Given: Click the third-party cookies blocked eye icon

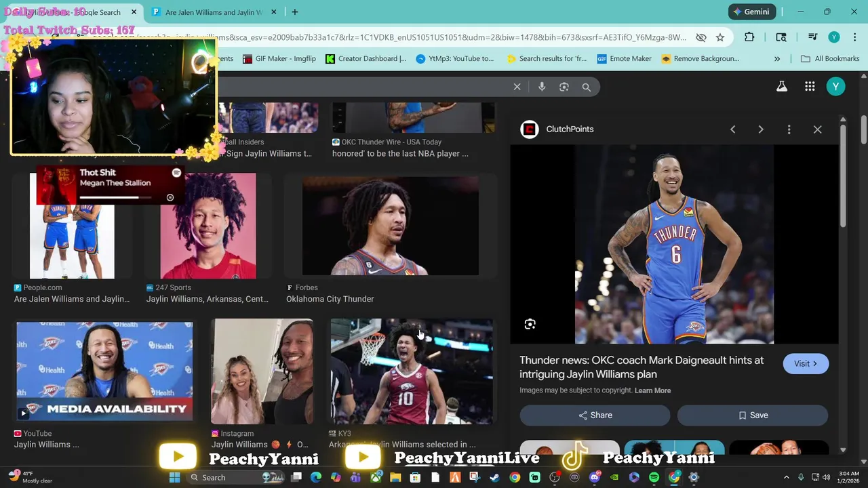Looking at the screenshot, I should (701, 37).
